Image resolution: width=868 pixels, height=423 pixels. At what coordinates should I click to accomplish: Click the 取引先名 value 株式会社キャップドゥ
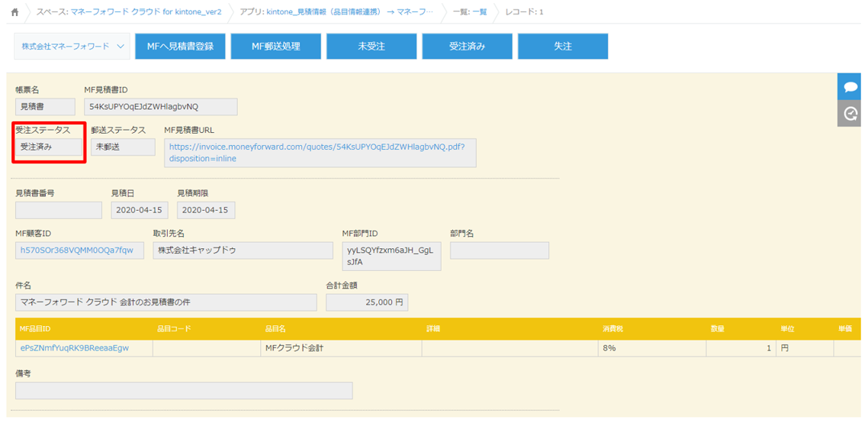[243, 250]
